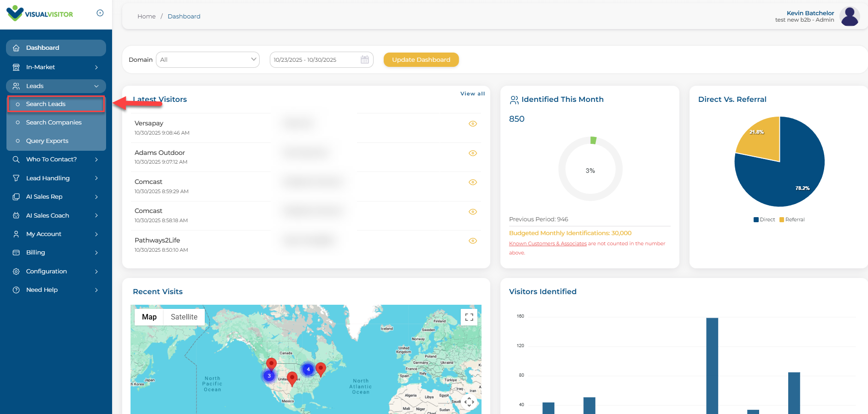Click the Update Dashboard button

[x=421, y=59]
